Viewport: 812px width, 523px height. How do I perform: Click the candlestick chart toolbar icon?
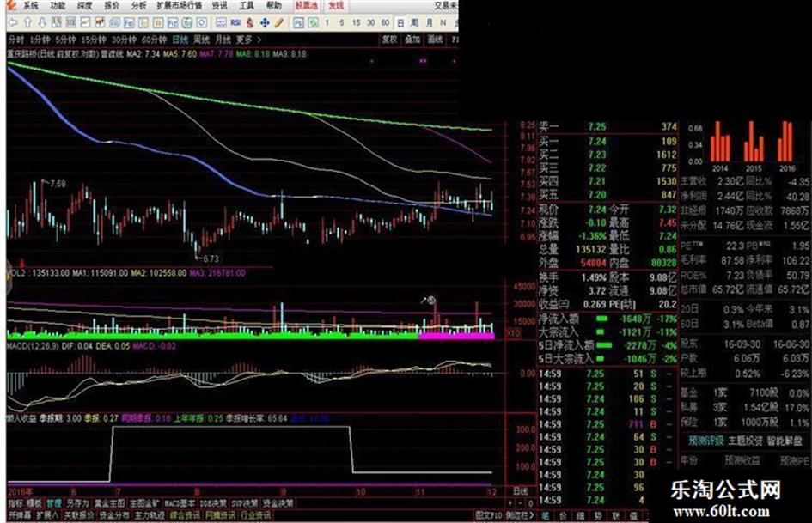(x=100, y=23)
